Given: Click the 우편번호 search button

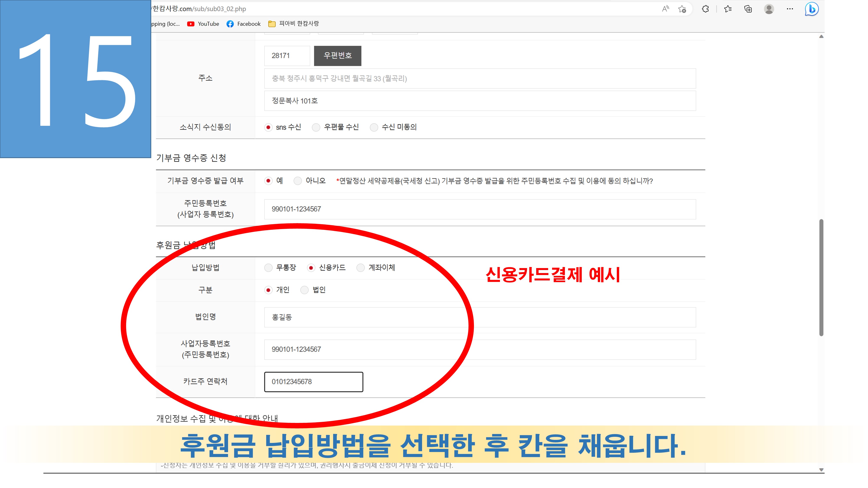Looking at the screenshot, I should pos(337,56).
